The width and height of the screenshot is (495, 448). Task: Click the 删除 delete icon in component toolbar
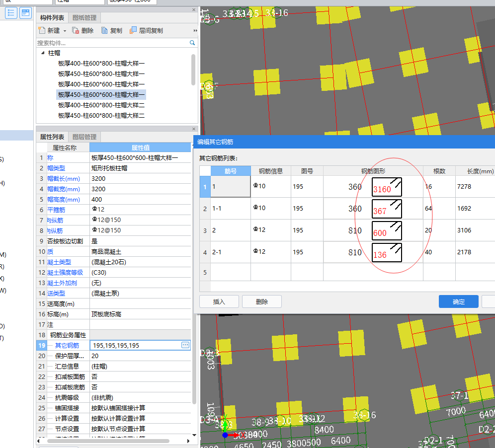tap(76, 30)
